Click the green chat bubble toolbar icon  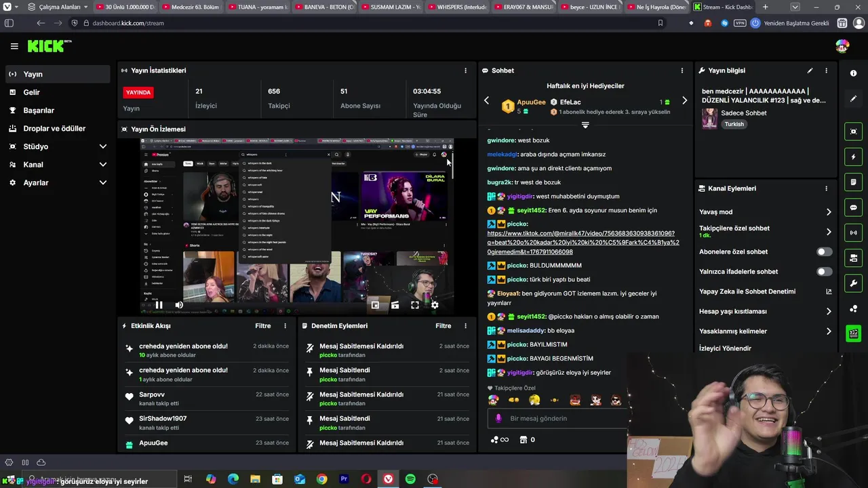(853, 207)
